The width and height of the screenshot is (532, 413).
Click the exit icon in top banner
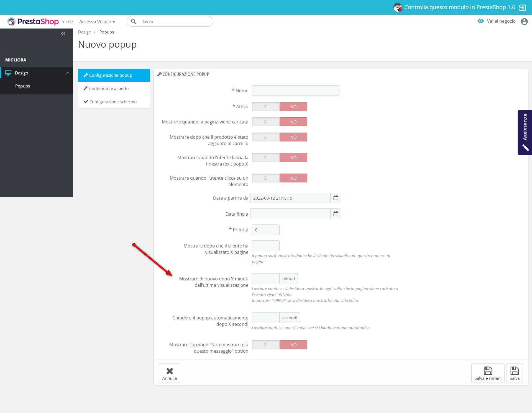pyautogui.click(x=522, y=7)
